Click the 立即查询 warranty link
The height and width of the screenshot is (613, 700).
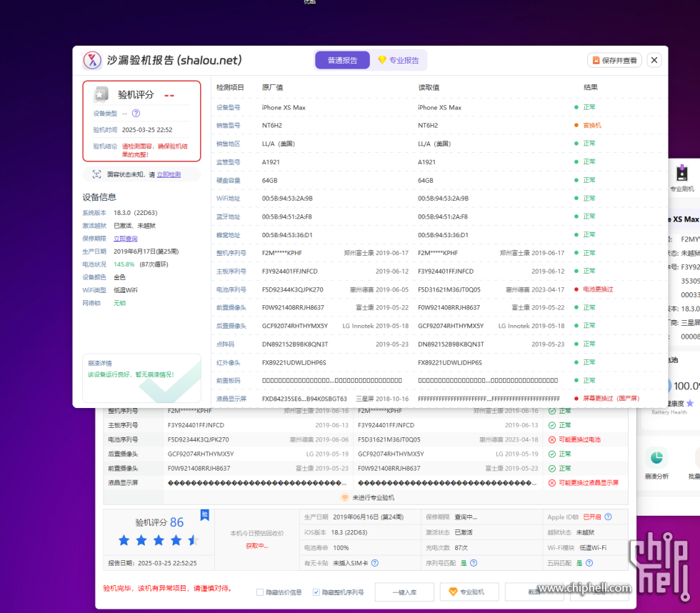coord(126,239)
